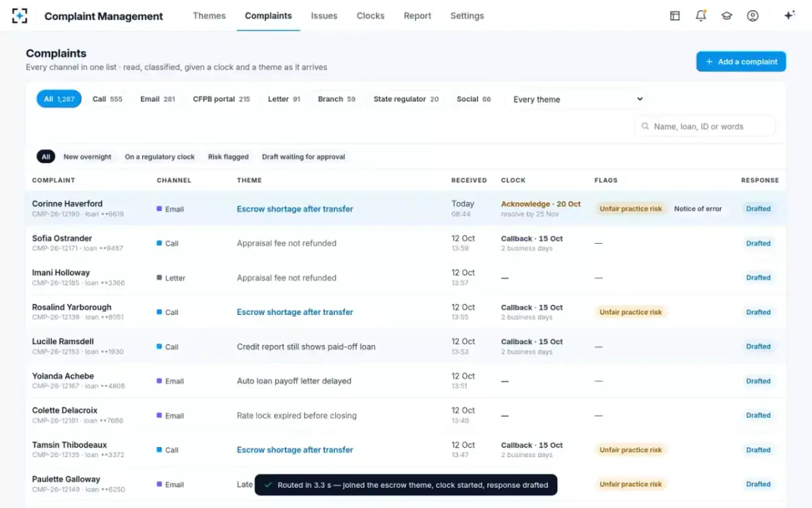The width and height of the screenshot is (812, 508).
Task: Click the Routed in 3.3 s toast
Action: coord(406,485)
